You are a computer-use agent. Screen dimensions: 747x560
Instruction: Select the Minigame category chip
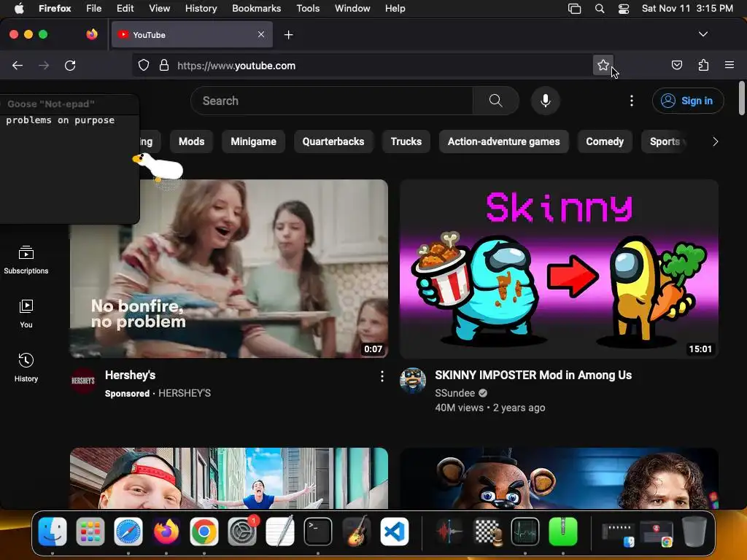(253, 141)
